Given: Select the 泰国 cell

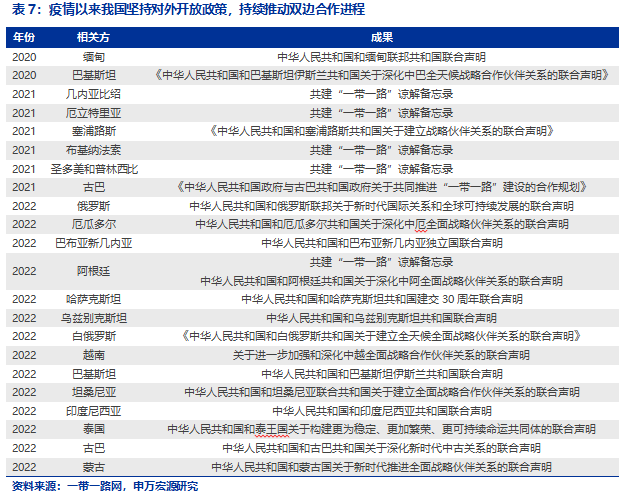Looking at the screenshot, I should coord(94,429).
